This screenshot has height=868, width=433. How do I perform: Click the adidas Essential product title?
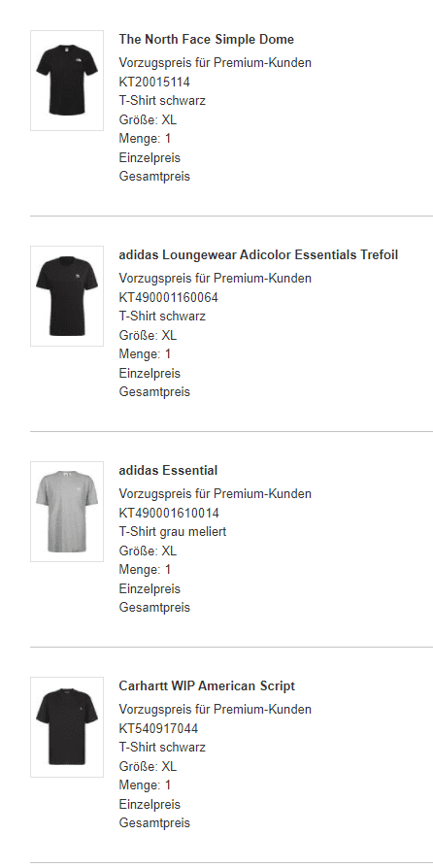coord(168,471)
